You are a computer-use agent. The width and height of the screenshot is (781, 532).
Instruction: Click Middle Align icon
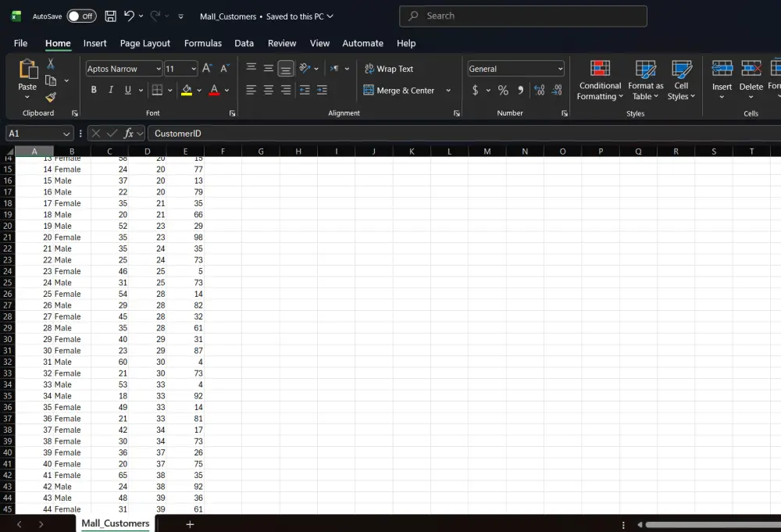click(269, 68)
